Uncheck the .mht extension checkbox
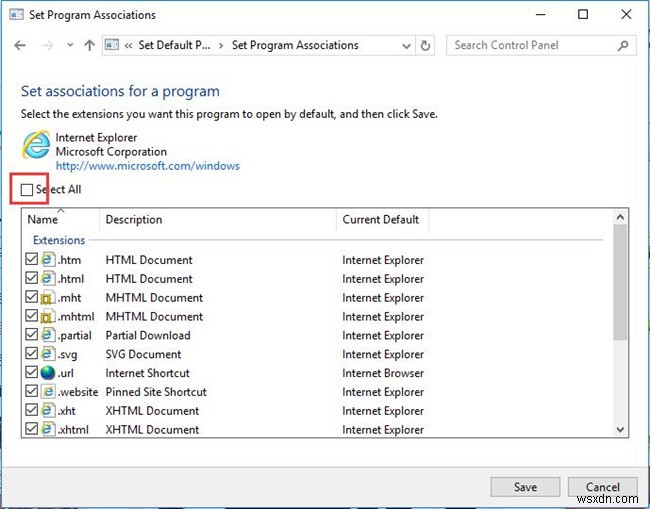 tap(32, 297)
